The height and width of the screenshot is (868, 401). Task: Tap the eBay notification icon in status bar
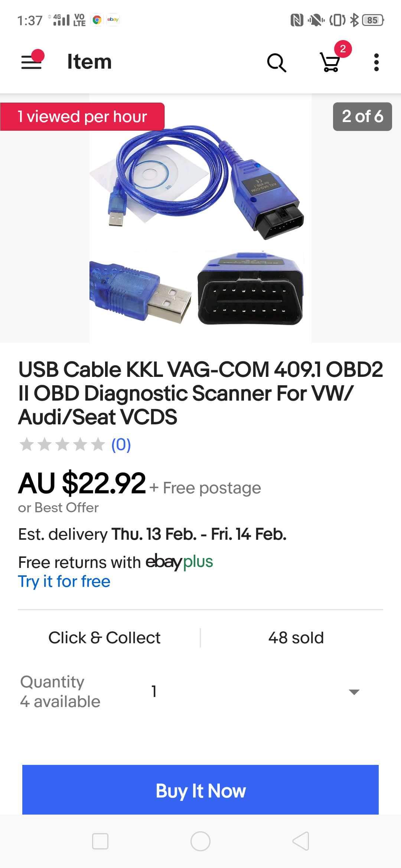coord(113,20)
